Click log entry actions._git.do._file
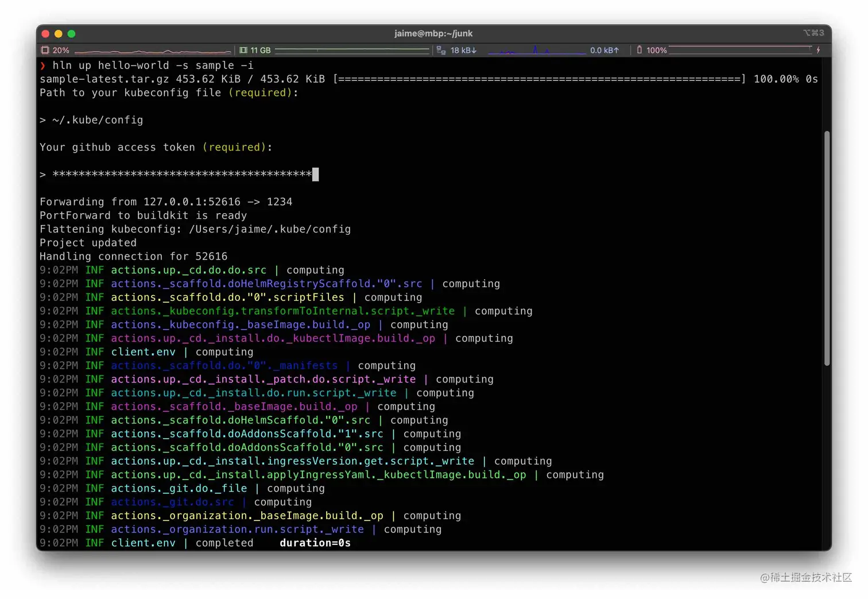The width and height of the screenshot is (868, 599). [182, 489]
